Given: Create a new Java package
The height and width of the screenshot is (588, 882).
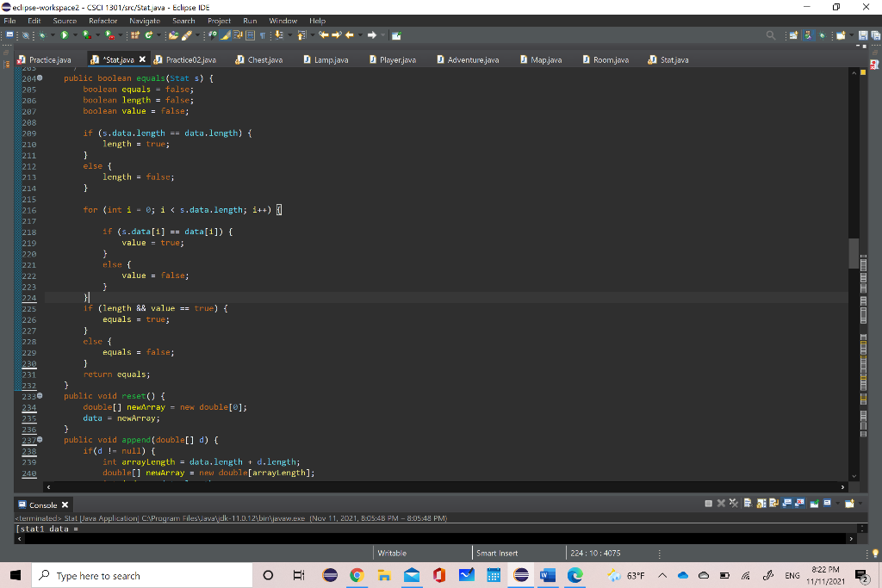Looking at the screenshot, I should [135, 35].
